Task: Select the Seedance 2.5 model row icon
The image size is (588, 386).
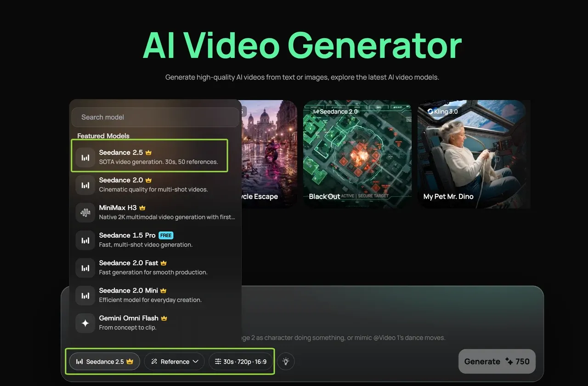Action: pos(85,157)
